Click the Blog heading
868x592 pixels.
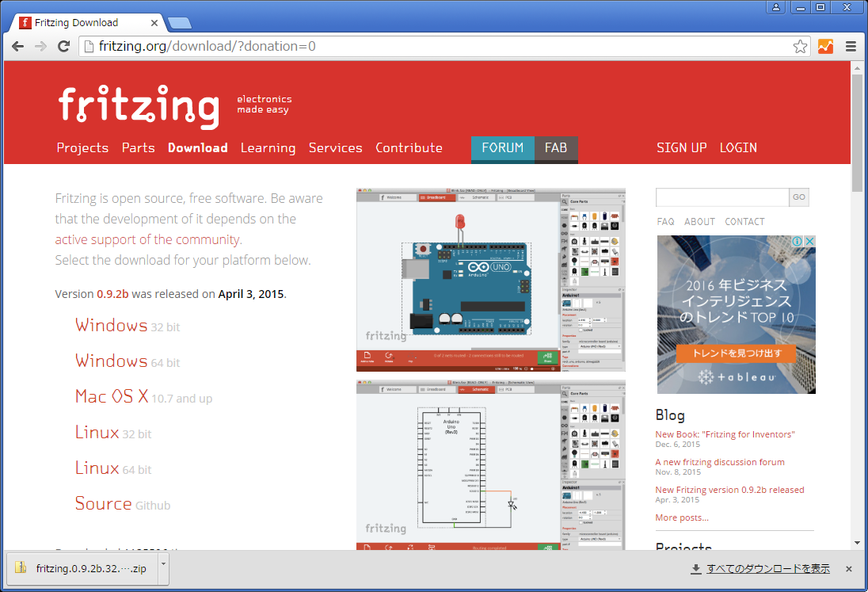point(670,415)
